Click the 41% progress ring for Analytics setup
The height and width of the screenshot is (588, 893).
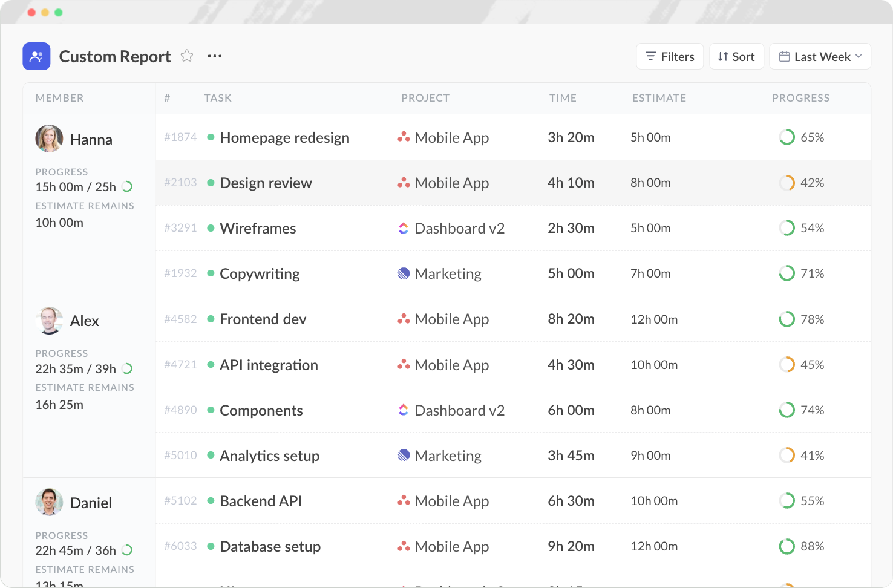787,456
